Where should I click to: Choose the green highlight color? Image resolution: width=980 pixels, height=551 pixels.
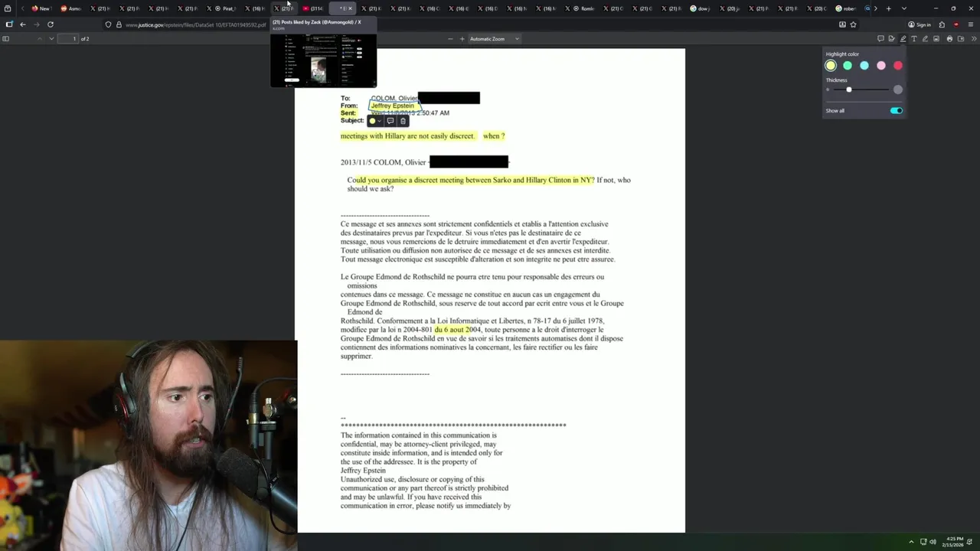click(848, 66)
